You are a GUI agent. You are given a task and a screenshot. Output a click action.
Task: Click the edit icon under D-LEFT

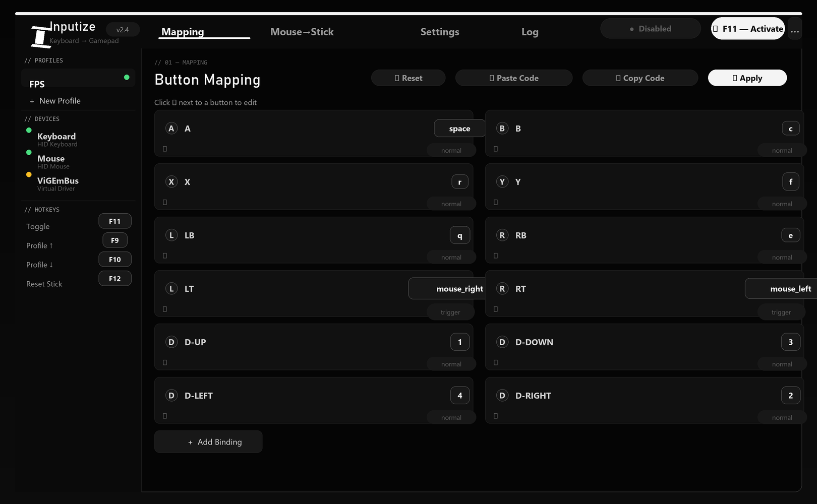(x=165, y=416)
